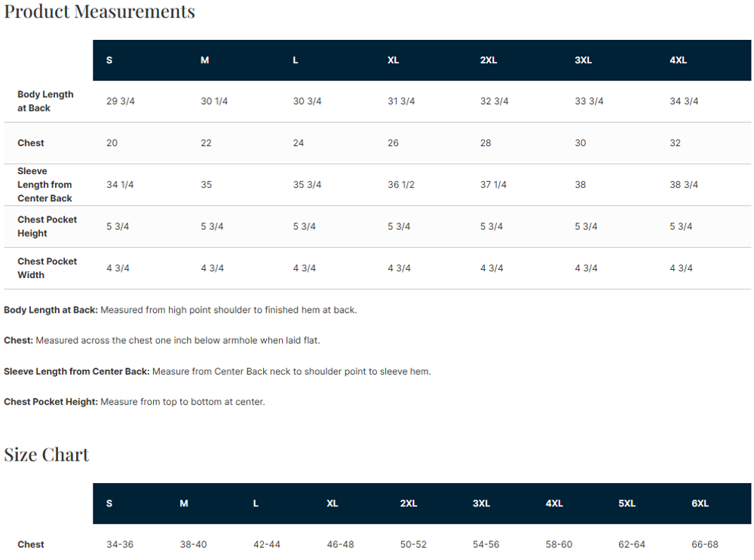Select the 66-68 chest range cell
The image size is (754, 560).
(x=705, y=544)
